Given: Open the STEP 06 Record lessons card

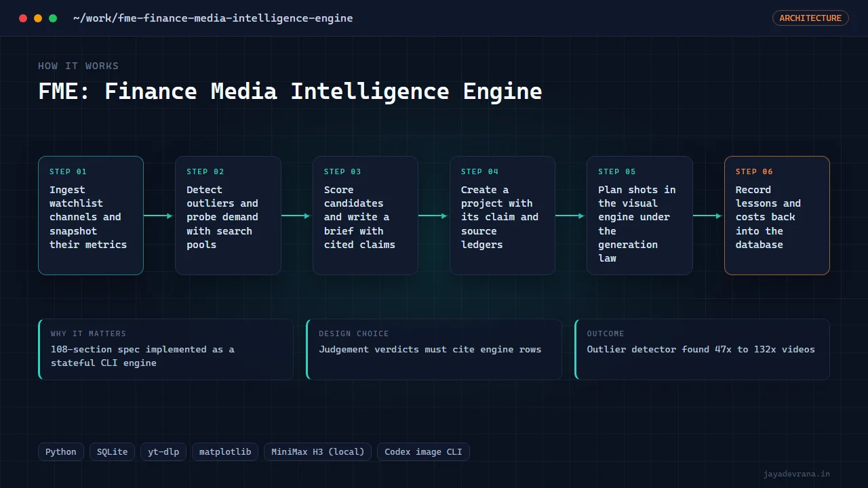Looking at the screenshot, I should (x=777, y=216).
